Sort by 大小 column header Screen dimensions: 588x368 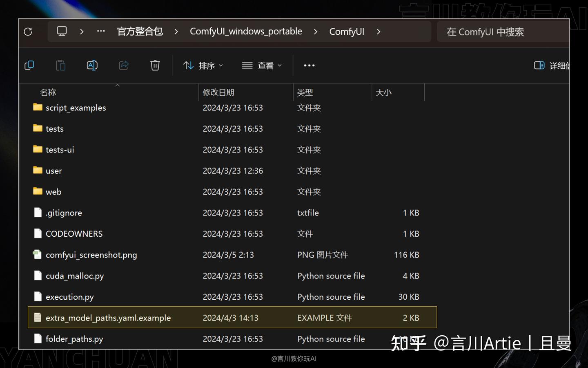click(383, 92)
